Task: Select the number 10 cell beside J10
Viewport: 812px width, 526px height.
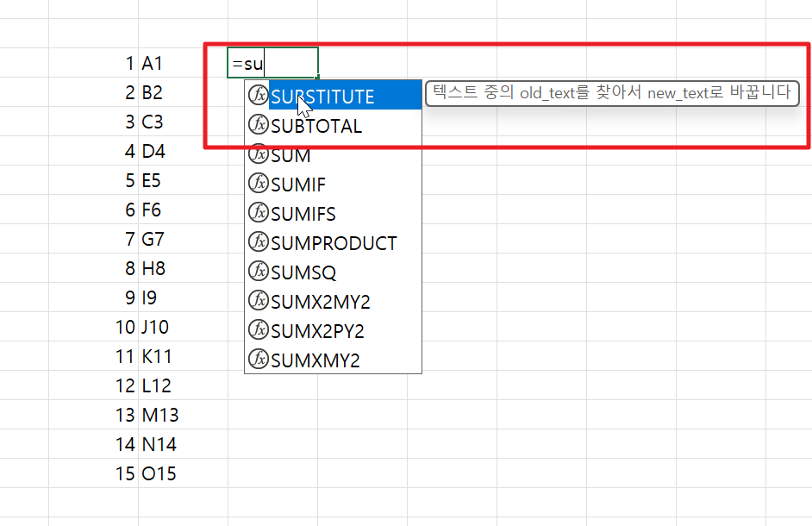Action: click(x=94, y=327)
